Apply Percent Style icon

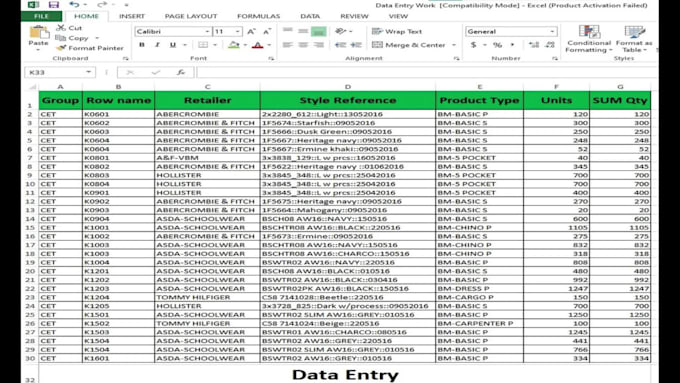[x=497, y=45]
